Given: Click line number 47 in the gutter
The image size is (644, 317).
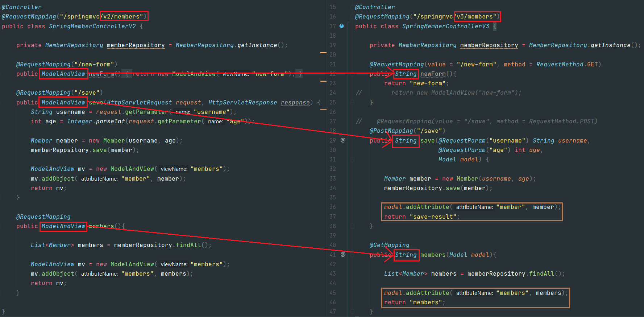Looking at the screenshot, I should click(333, 312).
